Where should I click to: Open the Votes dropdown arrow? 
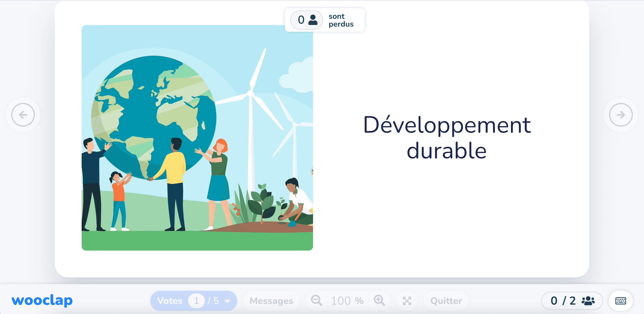227,301
